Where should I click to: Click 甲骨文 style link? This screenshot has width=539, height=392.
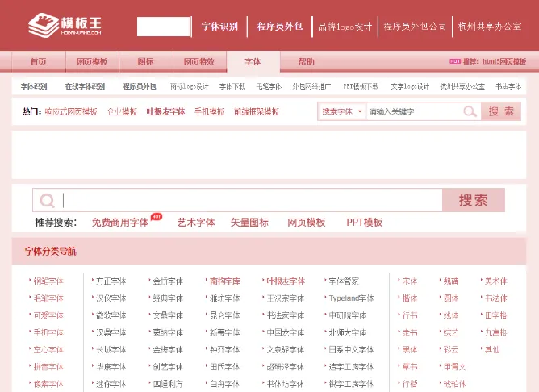point(455,366)
